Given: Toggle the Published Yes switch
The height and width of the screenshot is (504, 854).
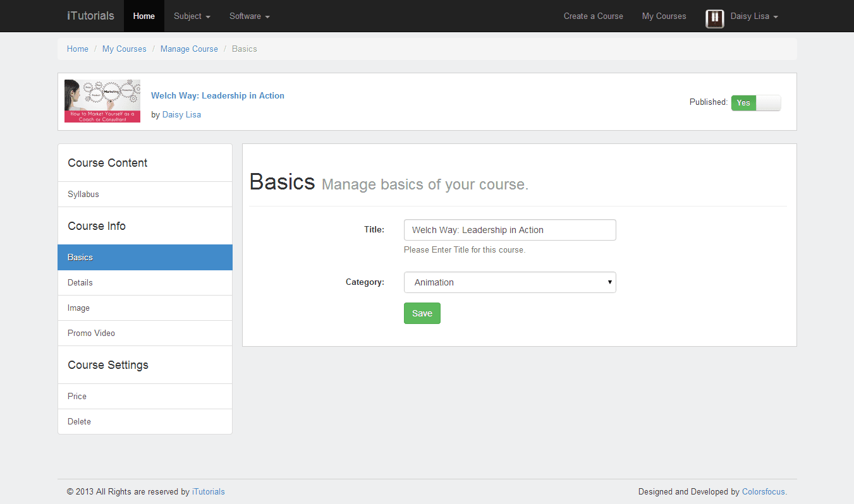Looking at the screenshot, I should pyautogui.click(x=756, y=103).
